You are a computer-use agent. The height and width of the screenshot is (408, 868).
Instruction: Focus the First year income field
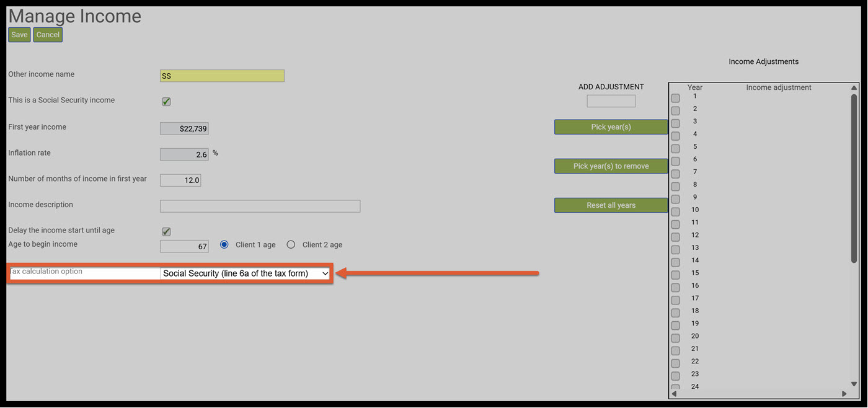[x=184, y=128]
